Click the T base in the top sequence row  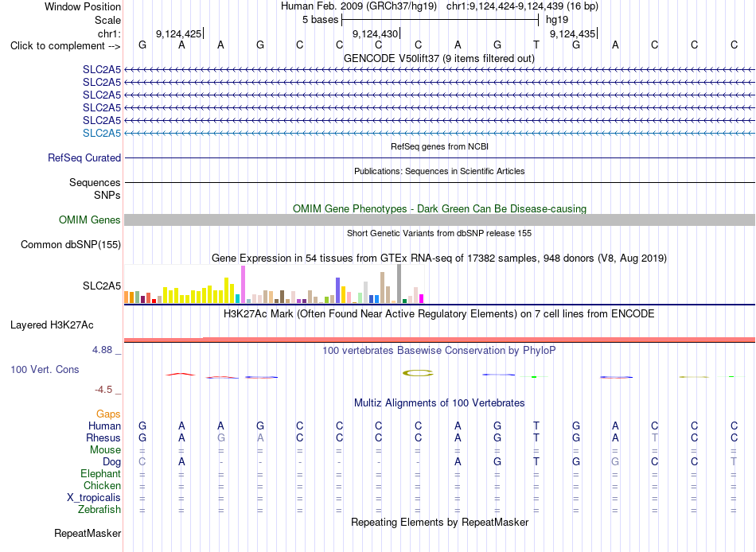(x=536, y=45)
